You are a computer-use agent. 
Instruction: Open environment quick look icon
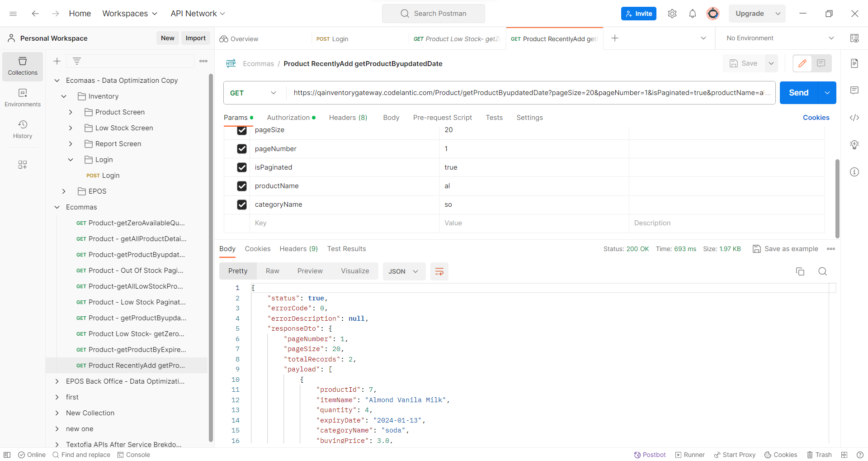pos(854,38)
